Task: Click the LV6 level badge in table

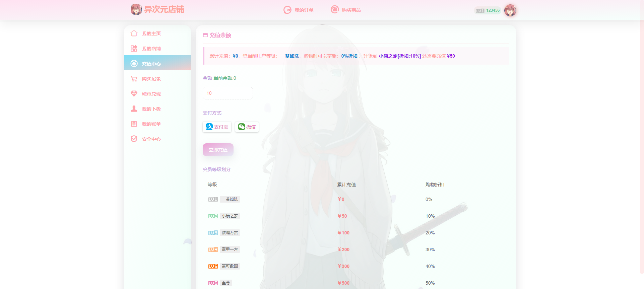Action: coord(213,283)
